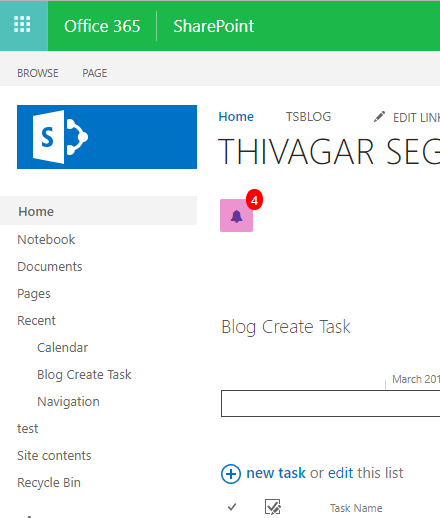Open Recycle Bin in sidebar

tap(49, 483)
